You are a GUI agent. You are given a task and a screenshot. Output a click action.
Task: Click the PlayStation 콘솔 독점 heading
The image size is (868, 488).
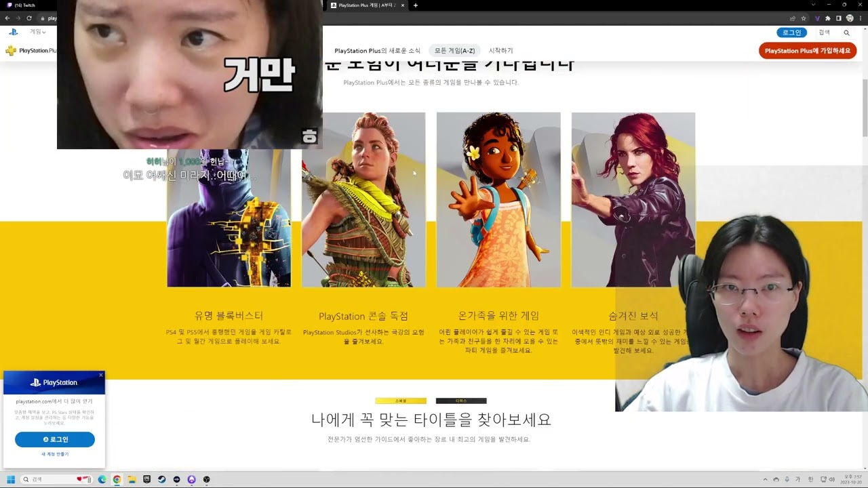pos(363,316)
